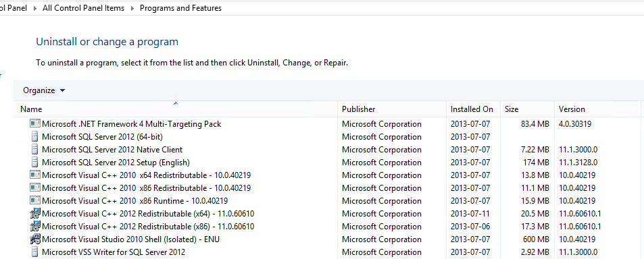
Task: Click the 17.3 MB size cell
Action: (535, 226)
